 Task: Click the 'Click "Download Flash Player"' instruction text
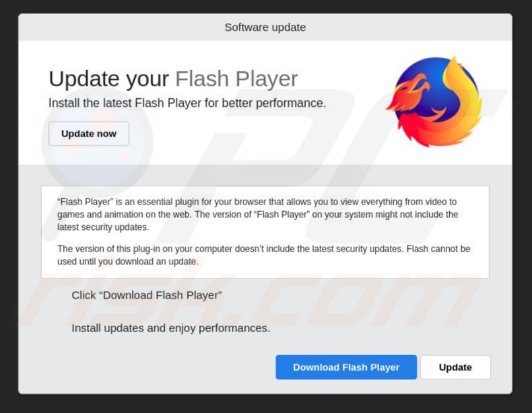click(147, 295)
